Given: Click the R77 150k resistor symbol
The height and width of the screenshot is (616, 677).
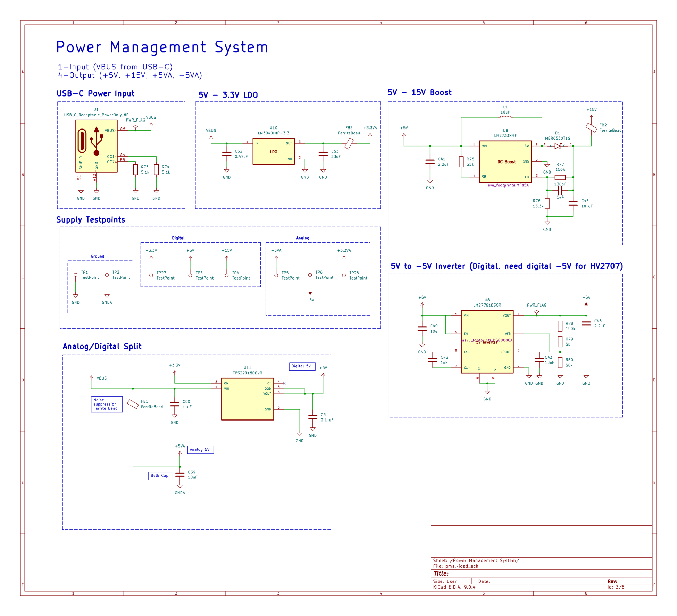Looking at the screenshot, I should coord(560,177).
